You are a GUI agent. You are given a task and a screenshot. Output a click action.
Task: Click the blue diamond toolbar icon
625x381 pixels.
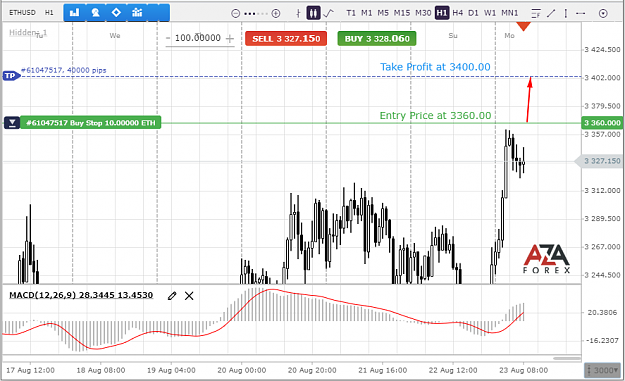pos(116,13)
